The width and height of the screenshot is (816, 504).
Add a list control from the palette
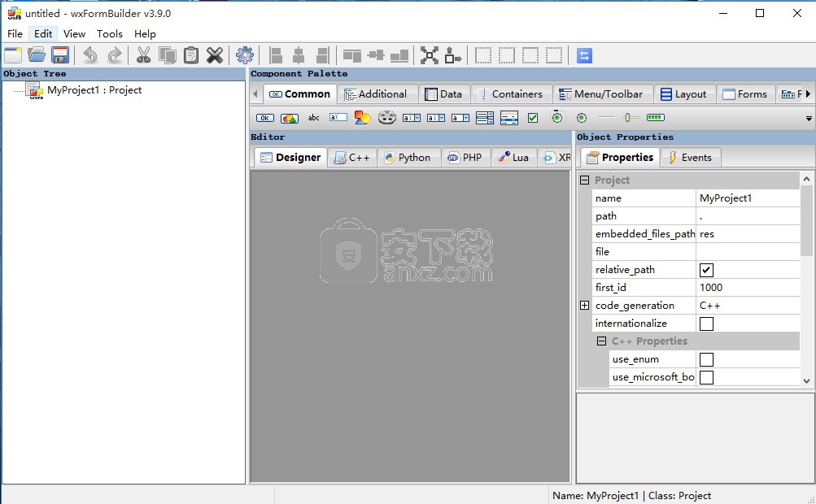(x=509, y=118)
